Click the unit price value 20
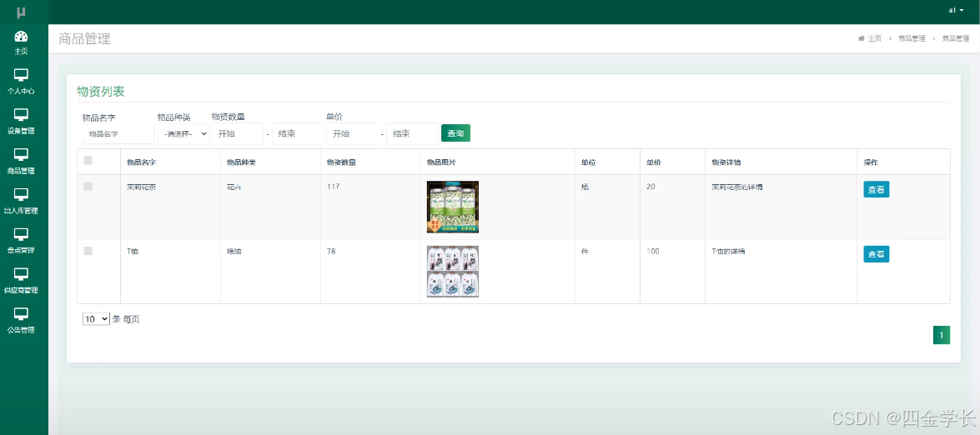 click(x=651, y=187)
